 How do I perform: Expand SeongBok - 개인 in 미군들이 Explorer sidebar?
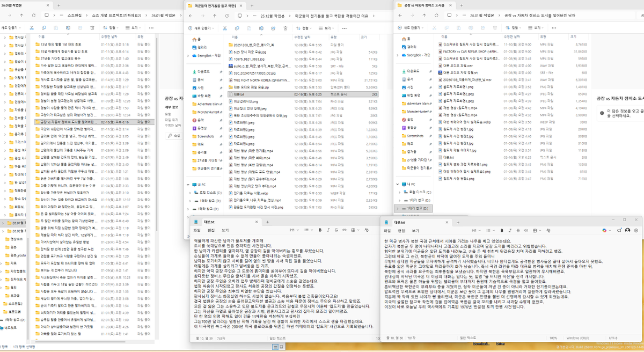pos(187,55)
